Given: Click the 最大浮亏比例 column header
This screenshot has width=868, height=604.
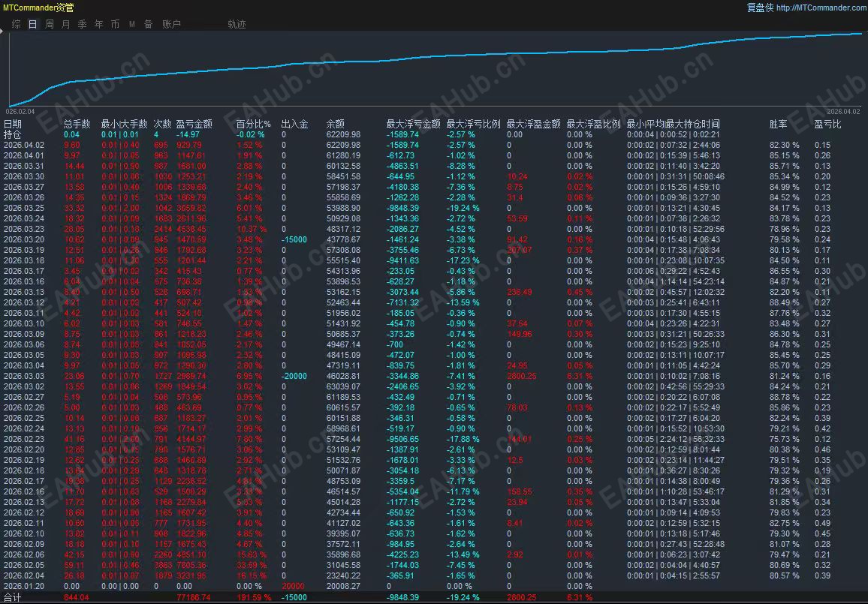Looking at the screenshot, I should coord(473,124).
